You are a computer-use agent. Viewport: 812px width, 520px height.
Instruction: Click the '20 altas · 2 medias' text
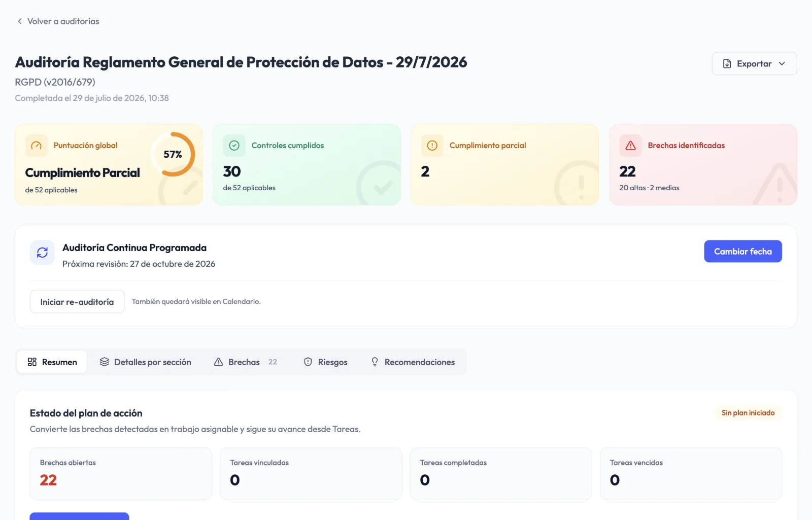(x=649, y=188)
